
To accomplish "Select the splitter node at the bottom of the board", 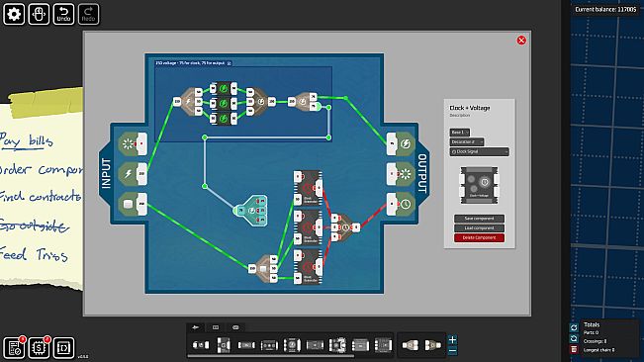I will pos(264,269).
